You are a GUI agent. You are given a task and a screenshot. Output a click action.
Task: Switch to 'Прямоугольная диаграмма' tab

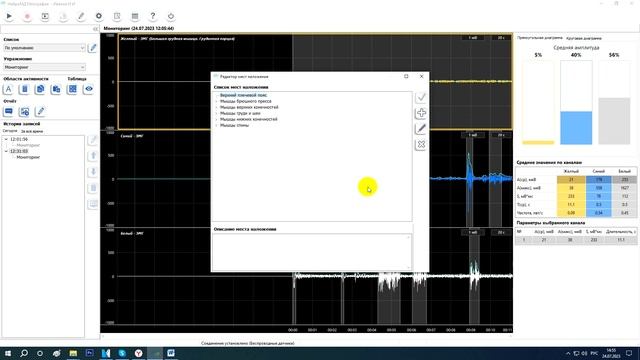tap(540, 38)
